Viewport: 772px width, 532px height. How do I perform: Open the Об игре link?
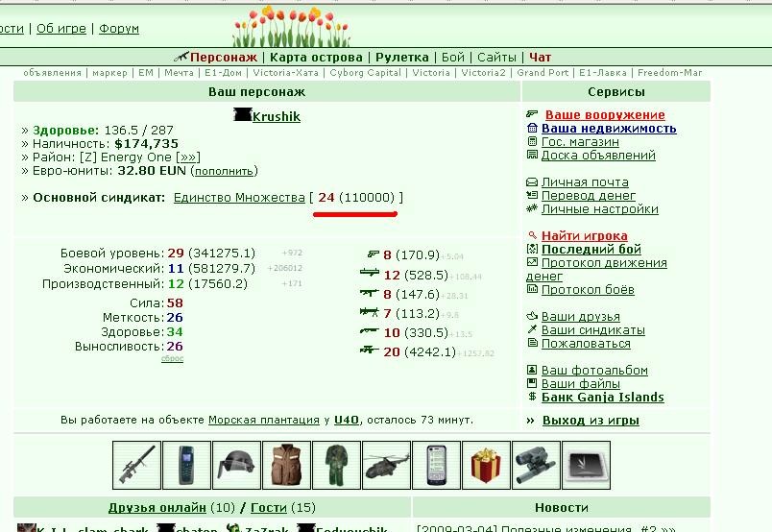coord(61,29)
